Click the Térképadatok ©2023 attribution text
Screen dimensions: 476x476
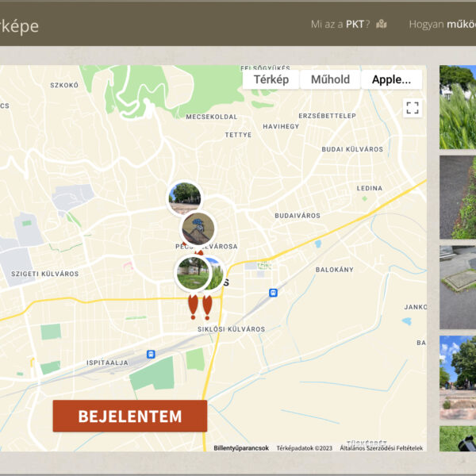(304, 448)
